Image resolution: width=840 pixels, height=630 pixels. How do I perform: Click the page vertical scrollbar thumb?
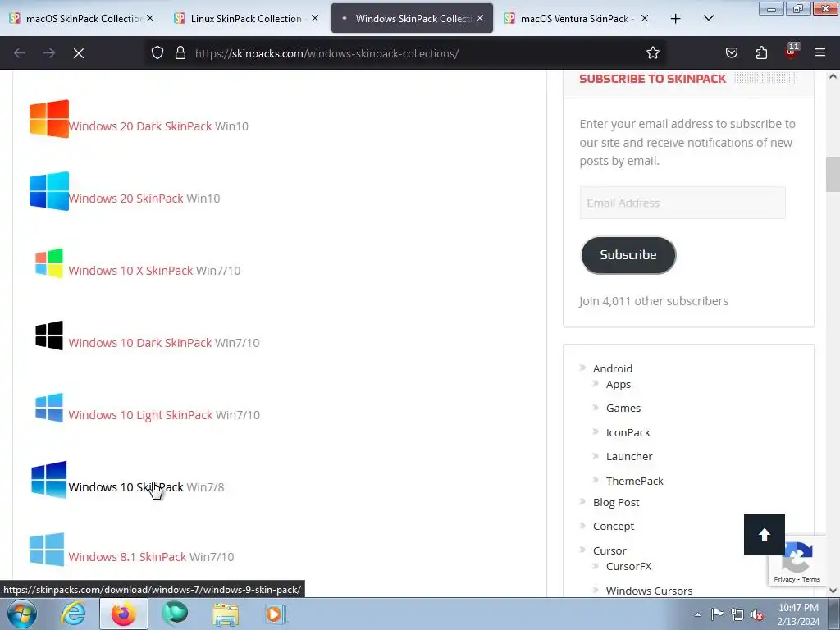tap(833, 174)
